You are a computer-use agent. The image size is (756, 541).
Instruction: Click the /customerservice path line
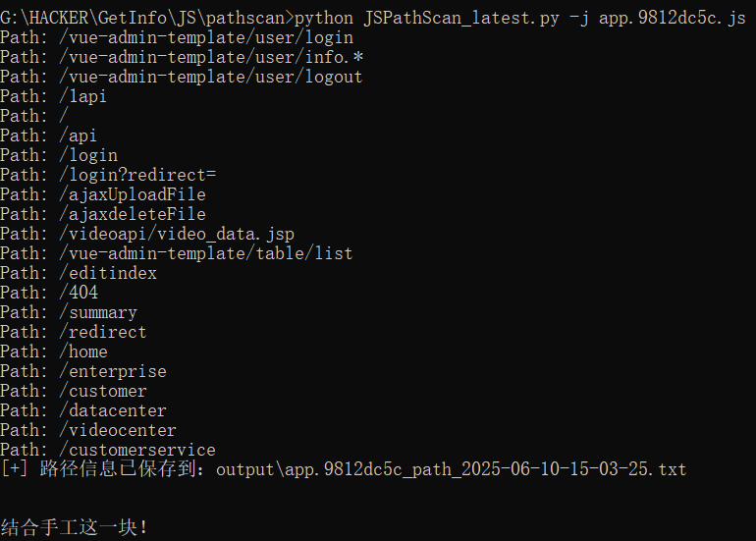click(x=108, y=450)
